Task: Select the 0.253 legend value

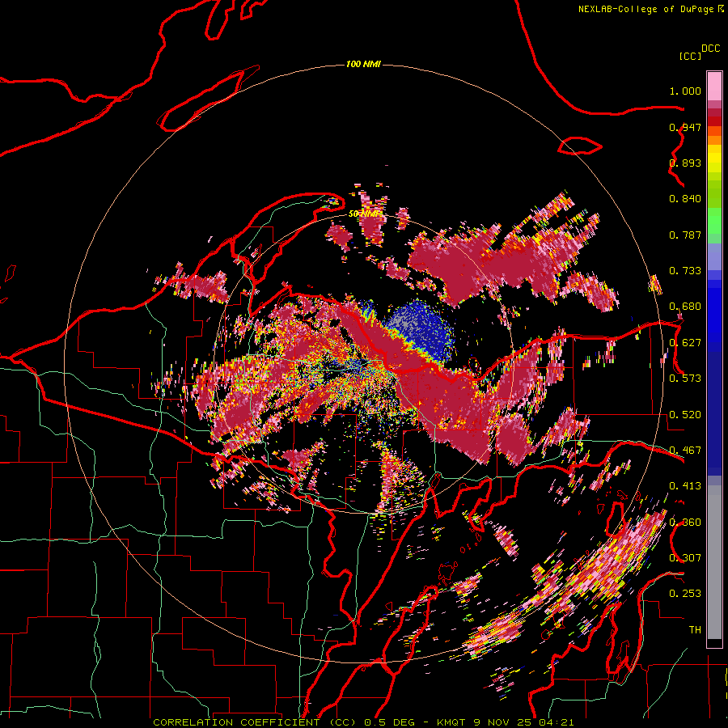Action: tap(685, 594)
